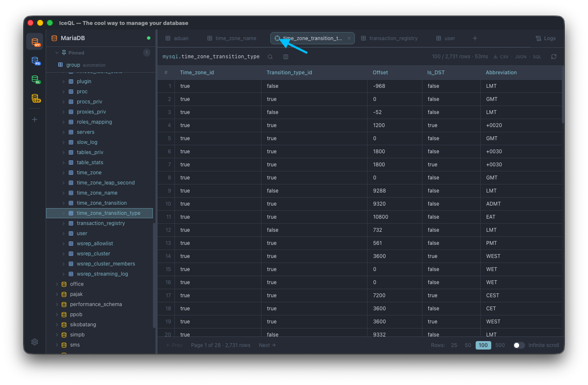The width and height of the screenshot is (588, 385).
Task: Click the table icon beside slow_log
Action: click(x=71, y=142)
